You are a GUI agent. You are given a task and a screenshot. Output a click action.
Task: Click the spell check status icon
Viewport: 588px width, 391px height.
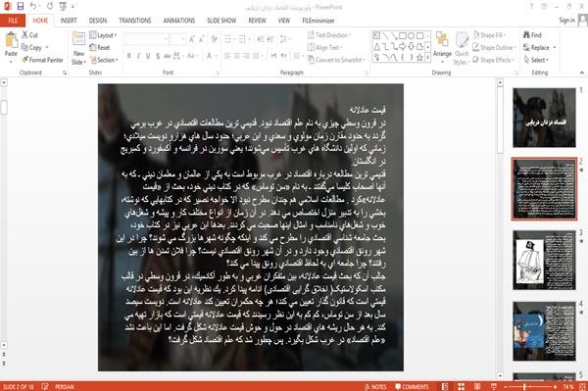point(45,386)
